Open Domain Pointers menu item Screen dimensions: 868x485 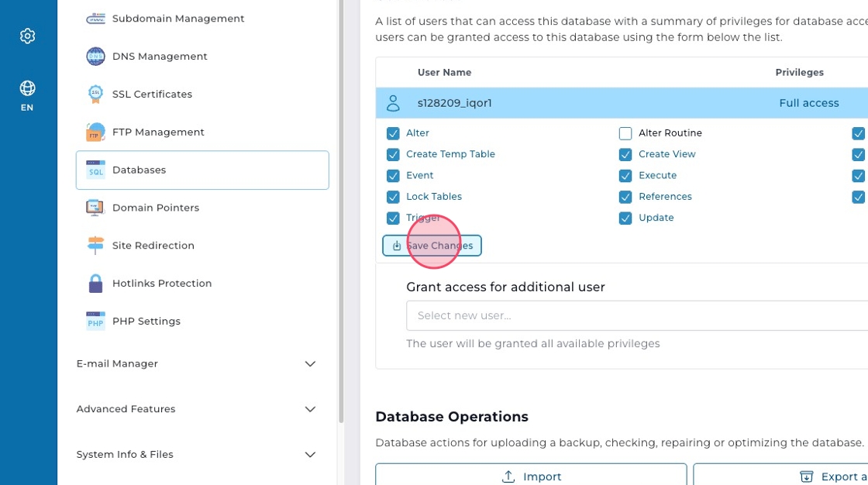click(155, 208)
